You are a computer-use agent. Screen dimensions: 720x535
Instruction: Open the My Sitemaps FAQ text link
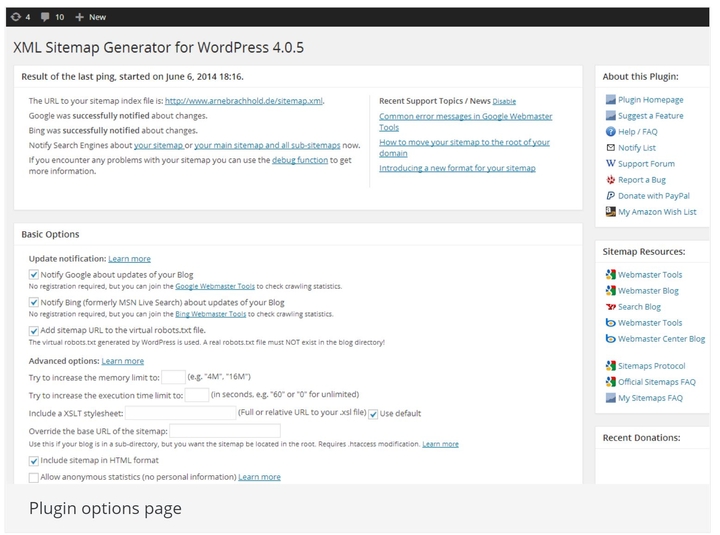point(650,398)
